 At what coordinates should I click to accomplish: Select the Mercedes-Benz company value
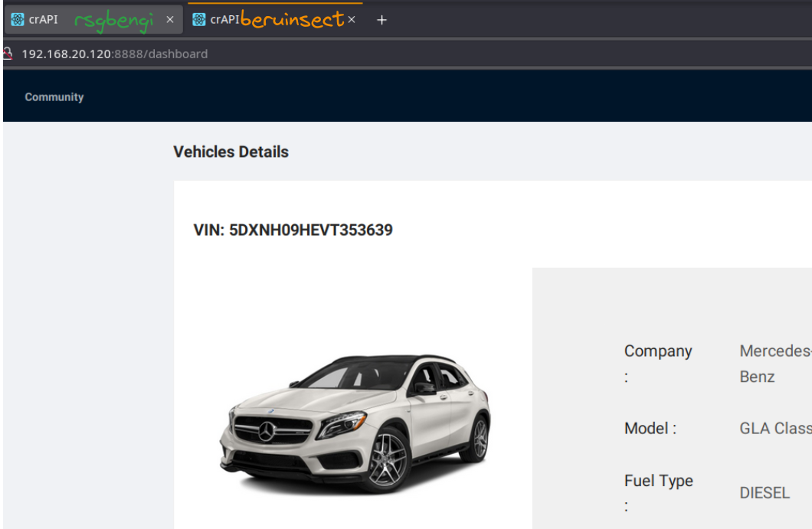774,364
